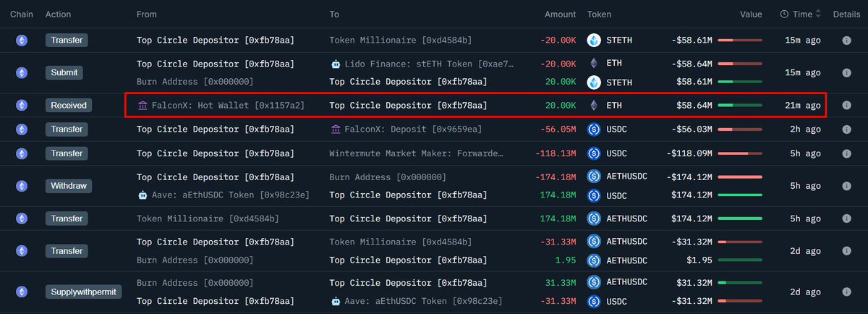This screenshot has width=868, height=314.
Task: Open details icon for the Withdraw row
Action: click(846, 186)
